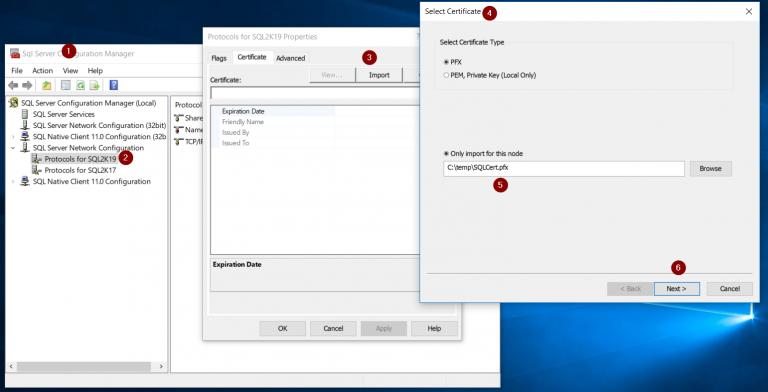Click the Export List toolbar icon
768x392 pixels.
point(95,86)
